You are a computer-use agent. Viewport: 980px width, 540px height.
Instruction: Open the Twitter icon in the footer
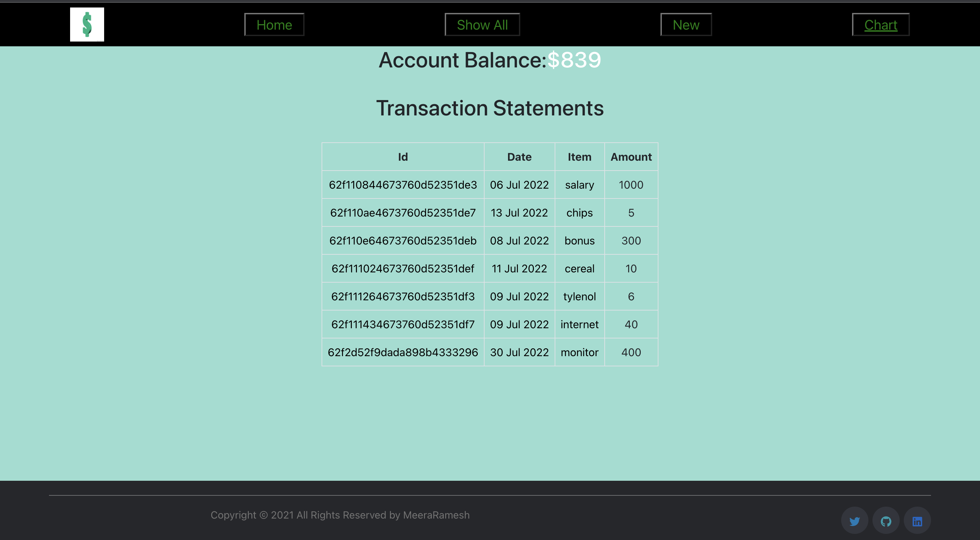tap(855, 520)
